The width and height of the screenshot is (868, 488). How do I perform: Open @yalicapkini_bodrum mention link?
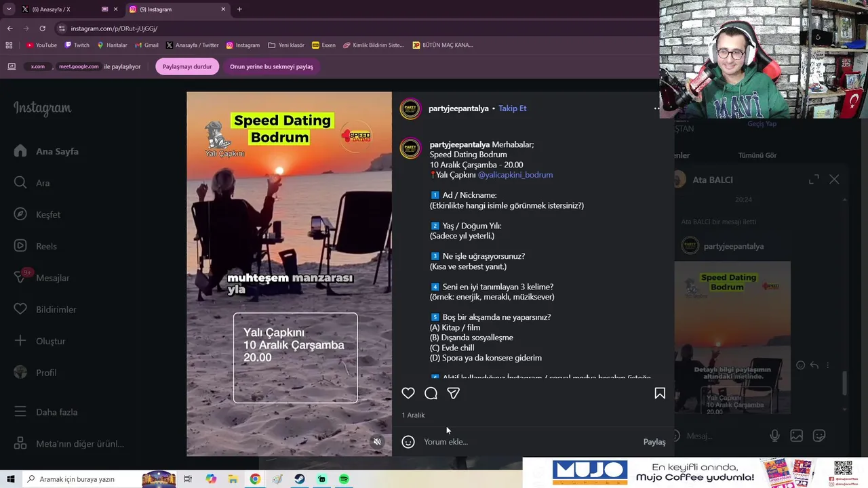point(515,175)
